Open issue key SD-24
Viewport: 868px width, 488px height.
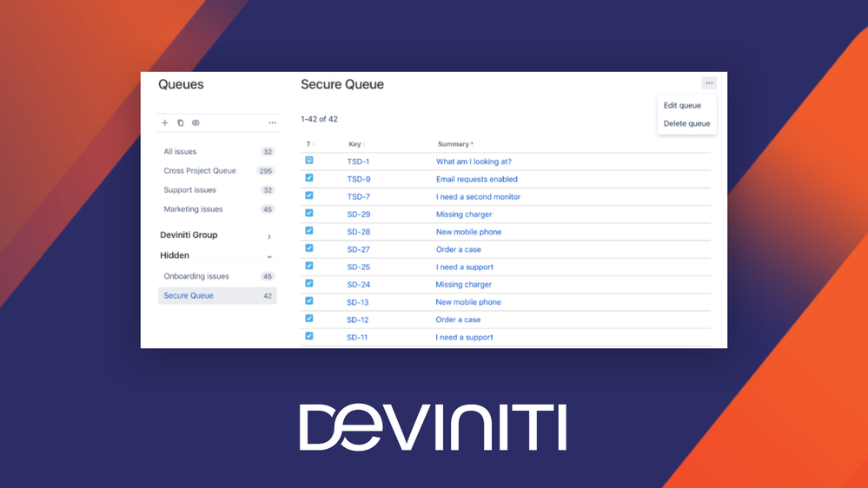[359, 285]
